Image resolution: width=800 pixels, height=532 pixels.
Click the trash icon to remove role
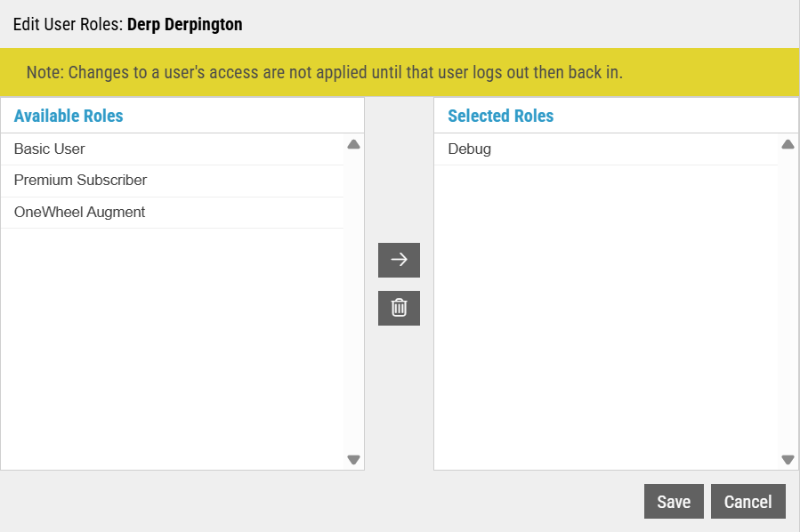[x=399, y=308]
